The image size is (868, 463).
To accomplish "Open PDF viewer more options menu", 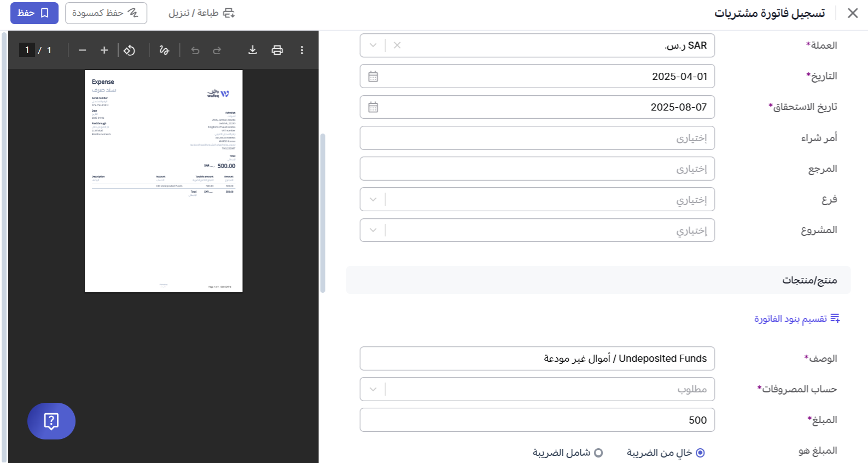I will click(302, 50).
